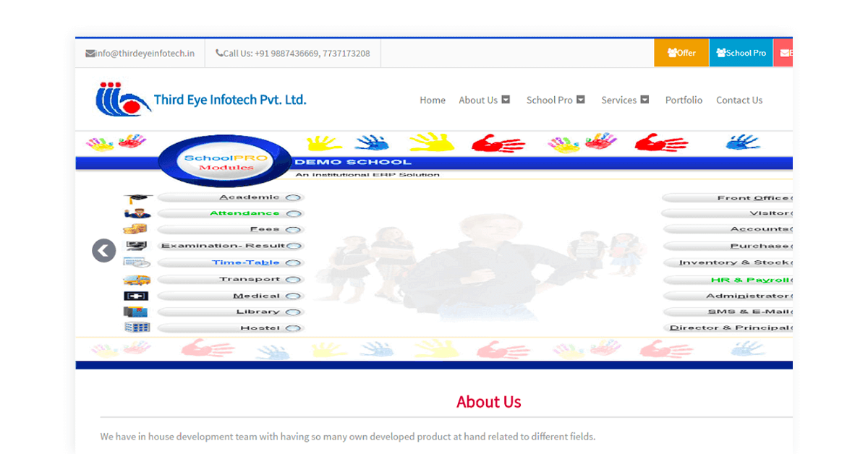Click the Third Eye Infotech Pvt. Ltd. title

(230, 100)
